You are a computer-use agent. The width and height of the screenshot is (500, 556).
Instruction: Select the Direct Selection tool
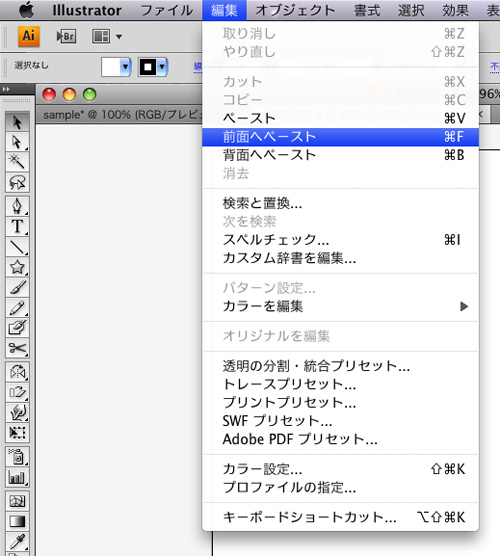pos(17,142)
